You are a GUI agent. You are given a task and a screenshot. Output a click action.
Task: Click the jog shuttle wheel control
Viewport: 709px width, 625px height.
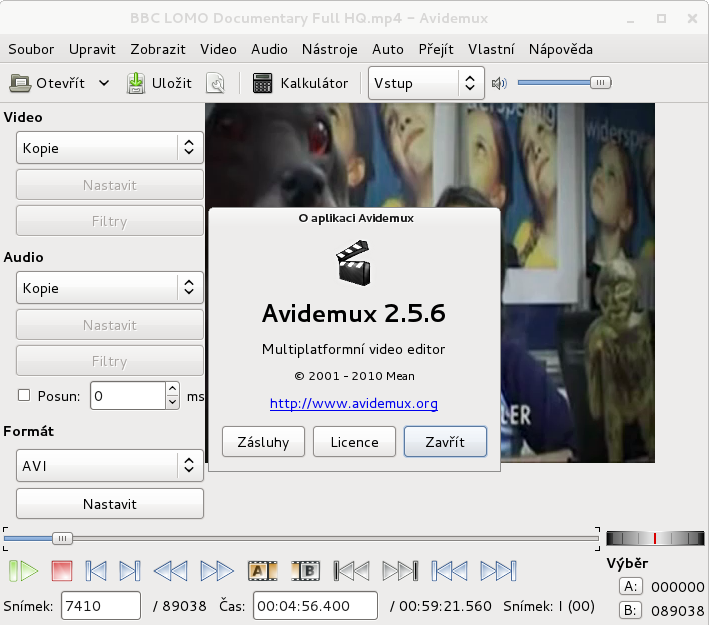coord(655,538)
